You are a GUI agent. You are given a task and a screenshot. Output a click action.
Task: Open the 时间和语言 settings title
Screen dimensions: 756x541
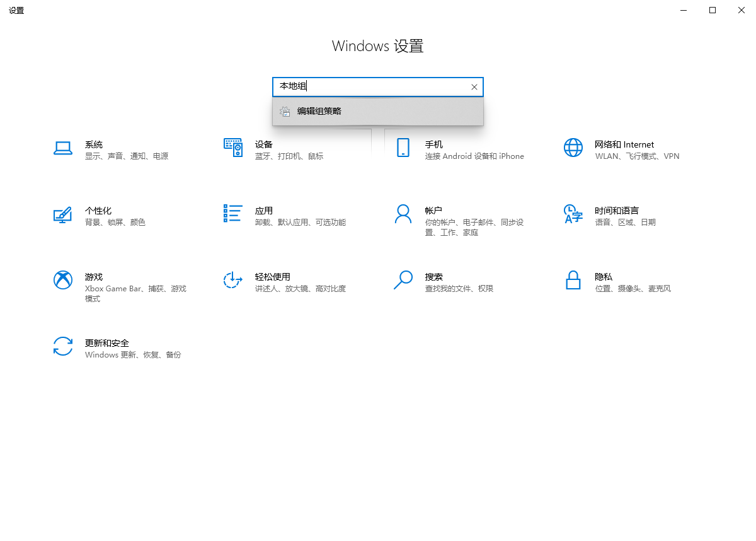click(617, 211)
